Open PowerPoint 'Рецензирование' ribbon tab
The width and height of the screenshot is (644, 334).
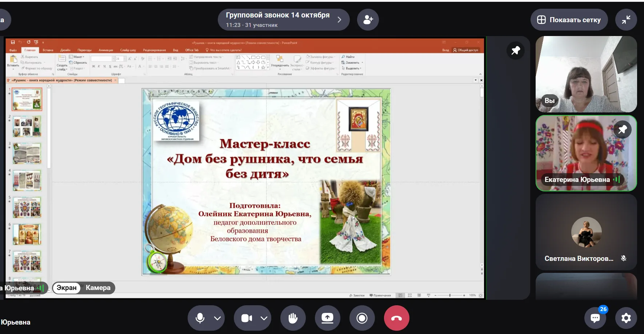[155, 50]
